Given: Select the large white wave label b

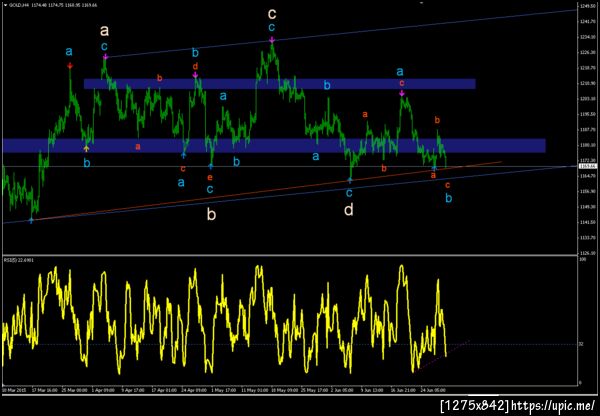Looking at the screenshot, I should click(211, 214).
